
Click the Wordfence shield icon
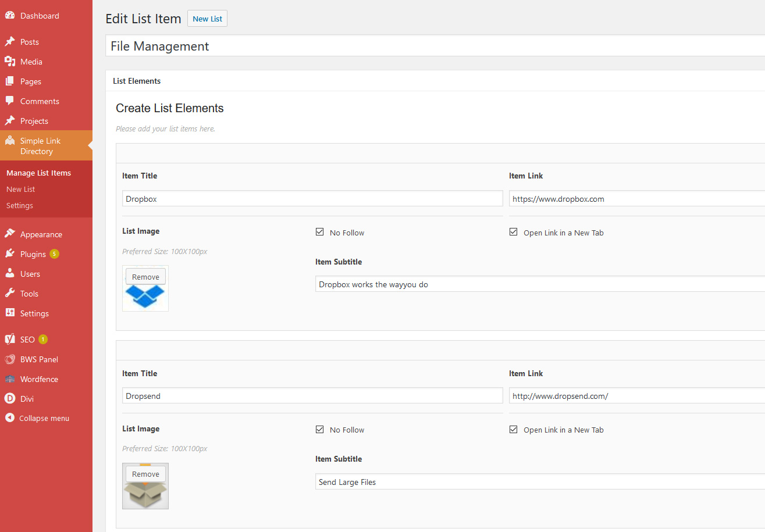click(x=10, y=379)
